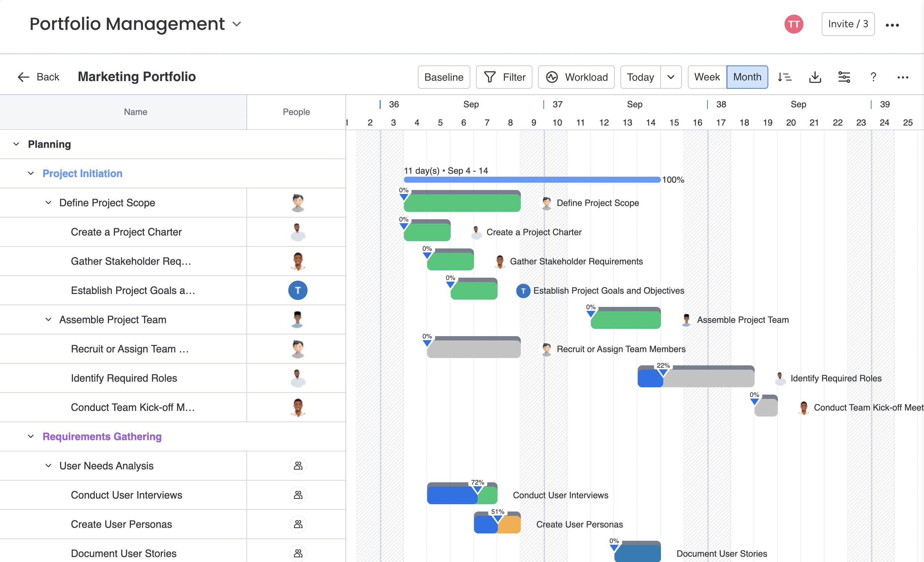This screenshot has width=924, height=562.
Task: Open the Portfolio Management title dropdown
Action: tap(236, 24)
